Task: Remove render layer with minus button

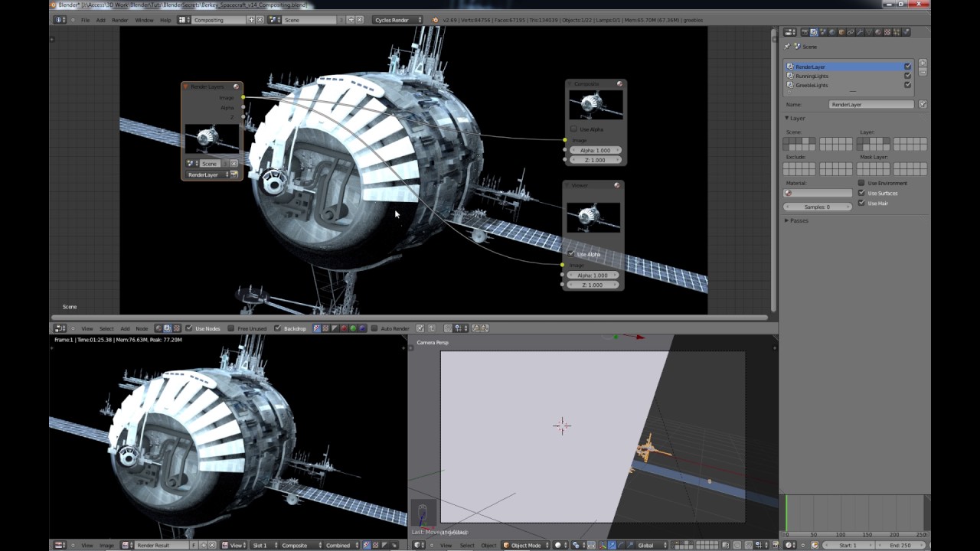Action: (923, 72)
